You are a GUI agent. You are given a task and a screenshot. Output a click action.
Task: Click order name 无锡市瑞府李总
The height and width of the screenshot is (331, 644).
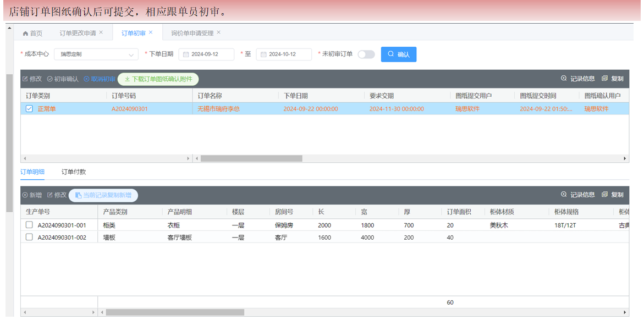coord(218,109)
